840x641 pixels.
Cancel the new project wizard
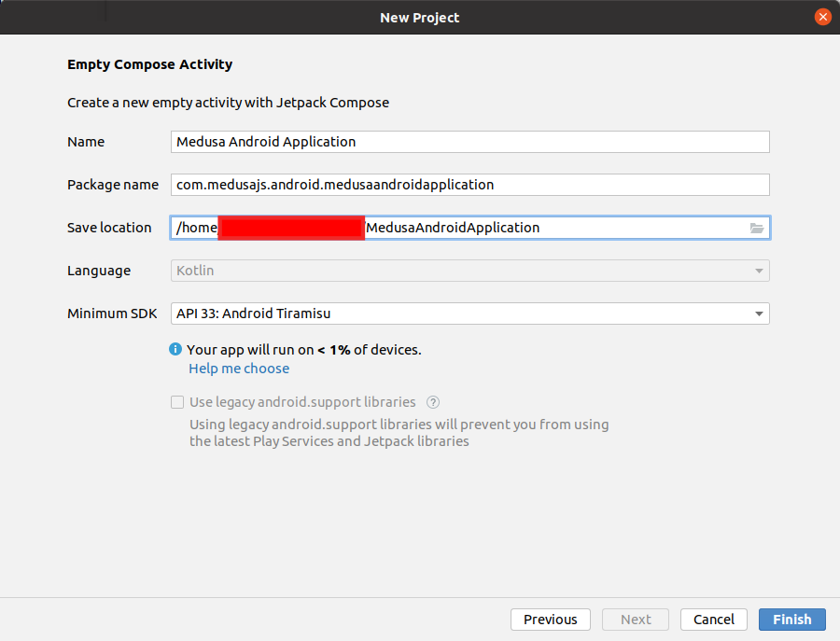point(714,620)
